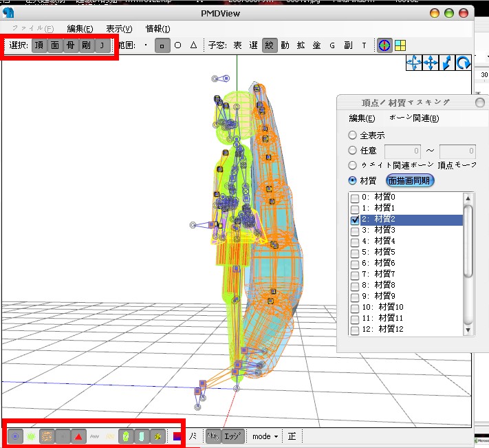Select square box range mode
Image resolution: width=489 pixels, height=448 pixels.
[162, 45]
